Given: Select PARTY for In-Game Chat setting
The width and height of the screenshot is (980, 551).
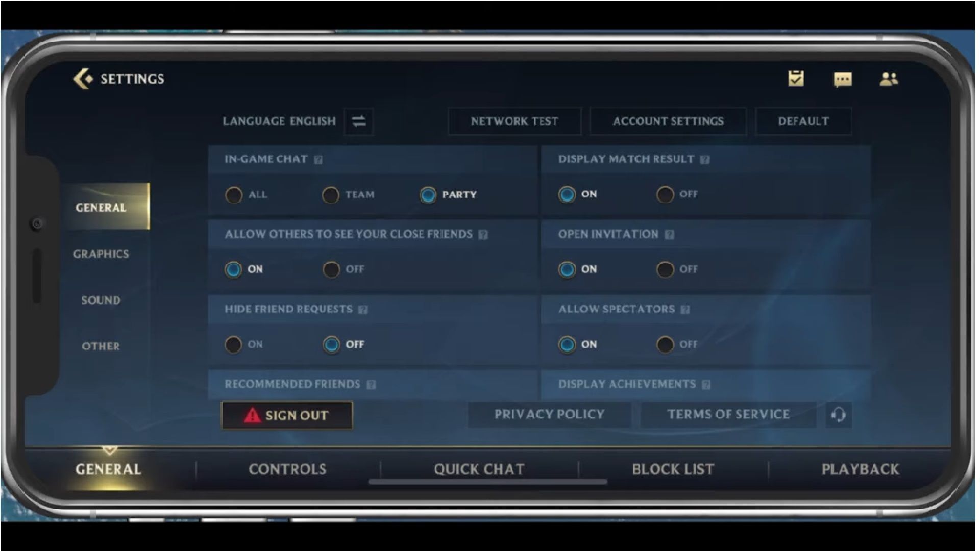Looking at the screenshot, I should [427, 194].
